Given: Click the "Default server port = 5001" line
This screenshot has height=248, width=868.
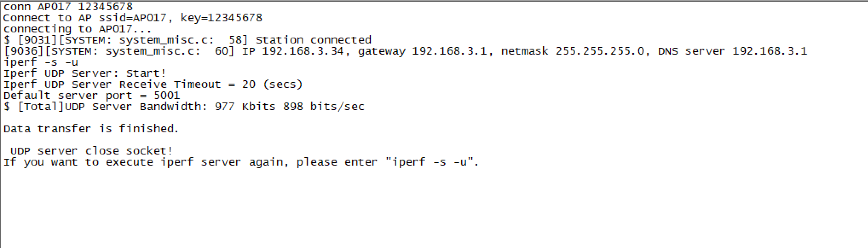Looking at the screenshot, I should click(x=92, y=96).
